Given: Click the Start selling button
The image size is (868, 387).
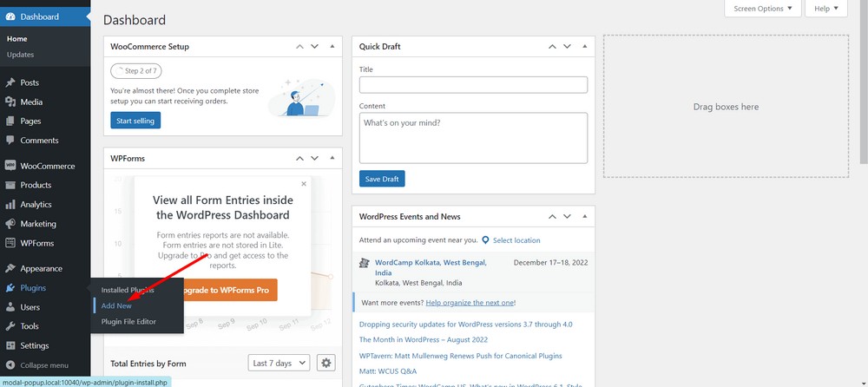Looking at the screenshot, I should 135,121.
